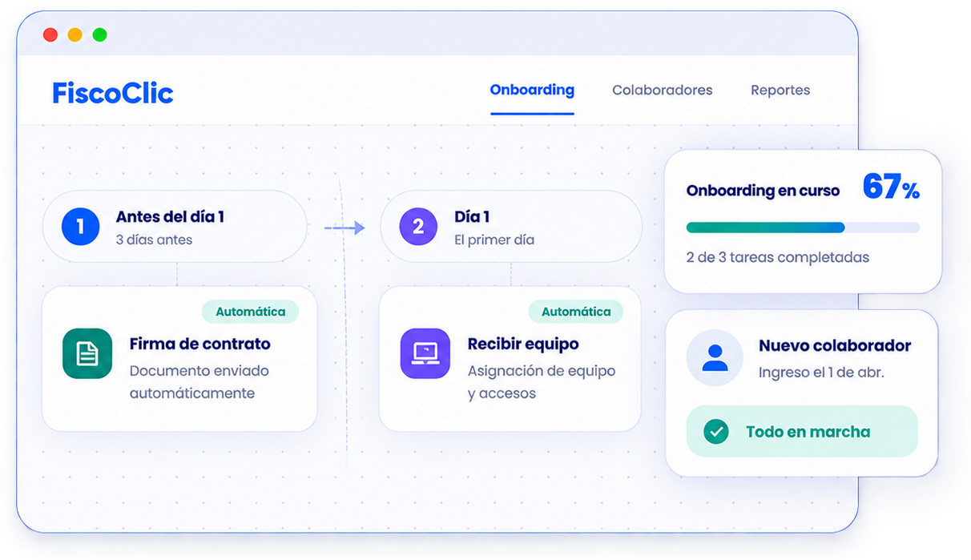Open the Firma de contrato card

pyautogui.click(x=179, y=359)
